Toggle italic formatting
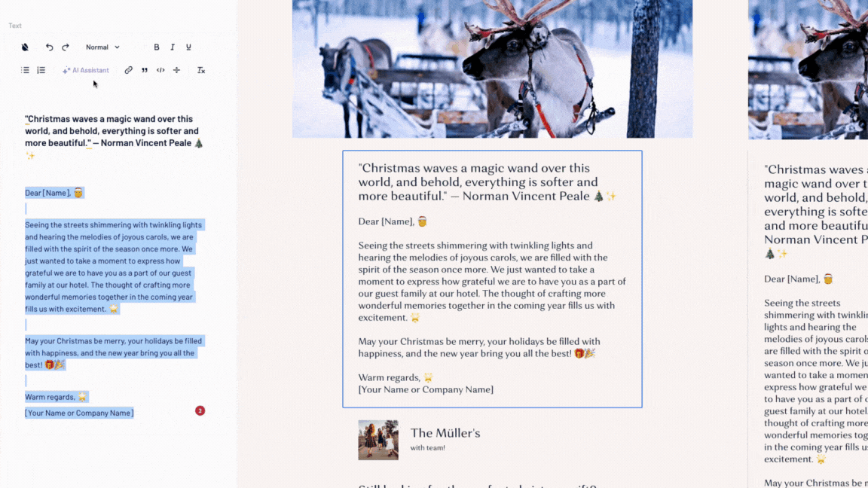The image size is (868, 488). 173,47
